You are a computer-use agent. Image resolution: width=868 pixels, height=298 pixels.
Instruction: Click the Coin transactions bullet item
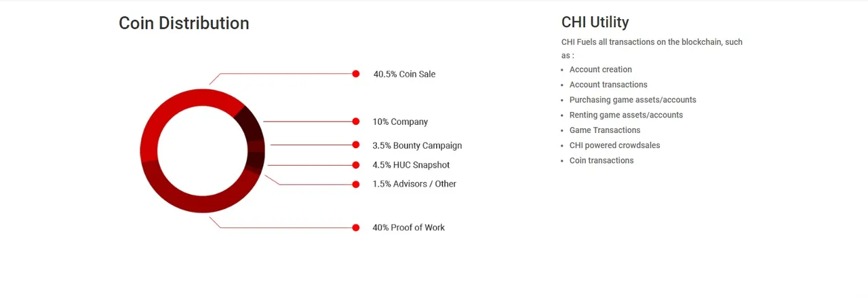[x=601, y=160]
